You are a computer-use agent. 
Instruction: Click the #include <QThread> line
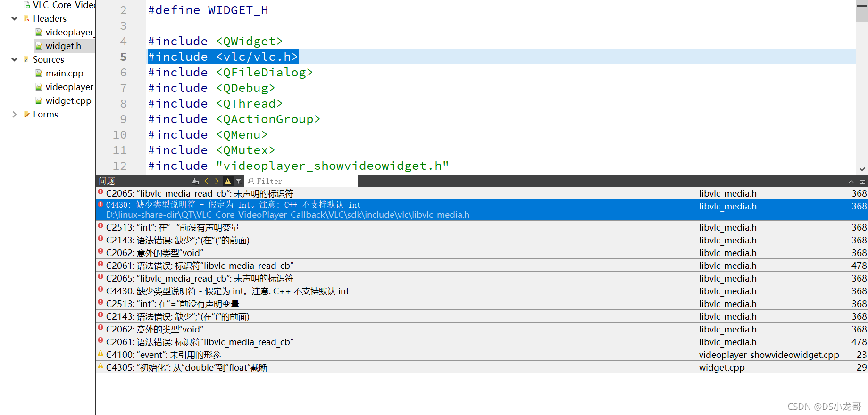pos(215,103)
